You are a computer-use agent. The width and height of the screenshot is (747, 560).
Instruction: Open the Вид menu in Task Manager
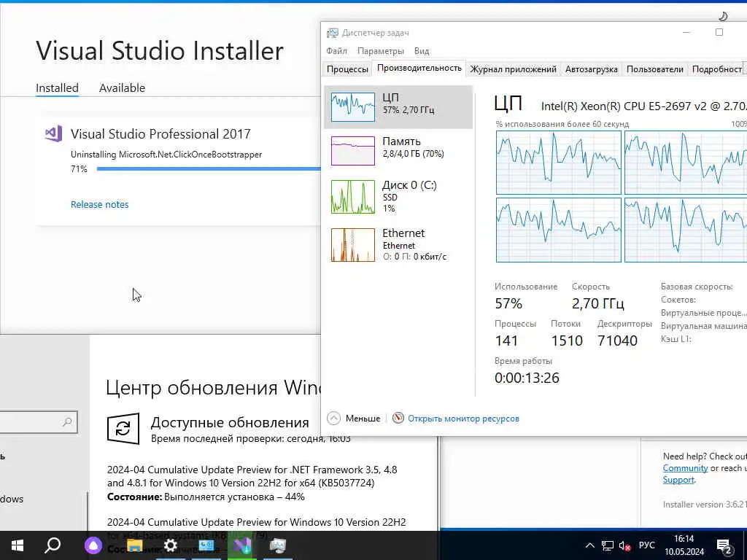(x=422, y=51)
